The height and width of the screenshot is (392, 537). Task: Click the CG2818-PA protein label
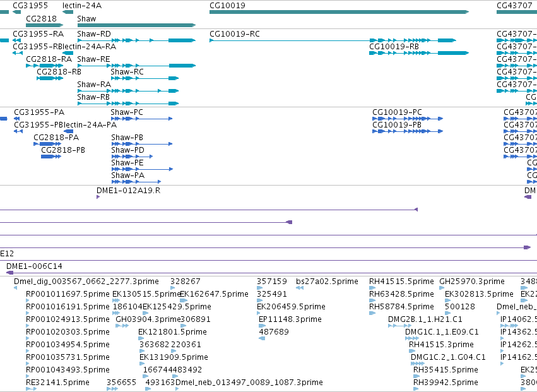coord(56,138)
